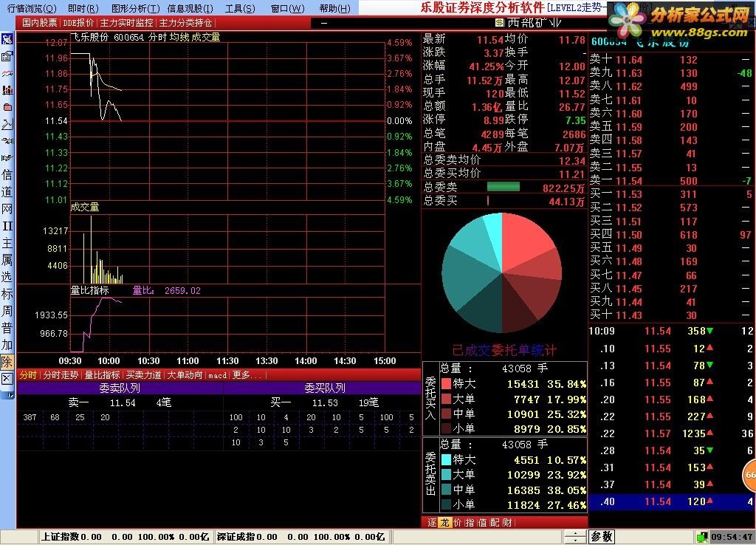Click the 卖一 11.54 quote row
Viewport: 756px width, 545px height.
pyautogui.click(x=671, y=181)
